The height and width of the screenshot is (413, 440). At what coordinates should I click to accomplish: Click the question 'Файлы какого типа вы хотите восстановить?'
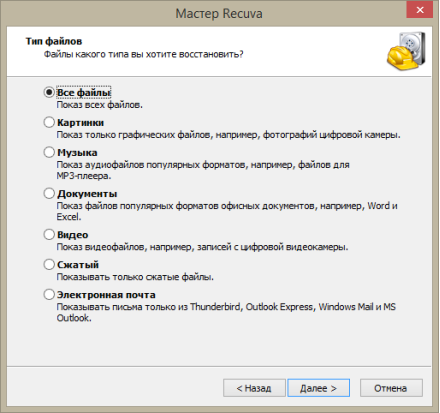tap(144, 54)
